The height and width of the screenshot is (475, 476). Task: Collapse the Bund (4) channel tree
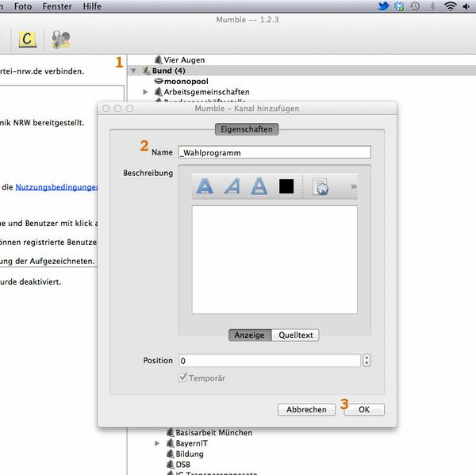133,71
